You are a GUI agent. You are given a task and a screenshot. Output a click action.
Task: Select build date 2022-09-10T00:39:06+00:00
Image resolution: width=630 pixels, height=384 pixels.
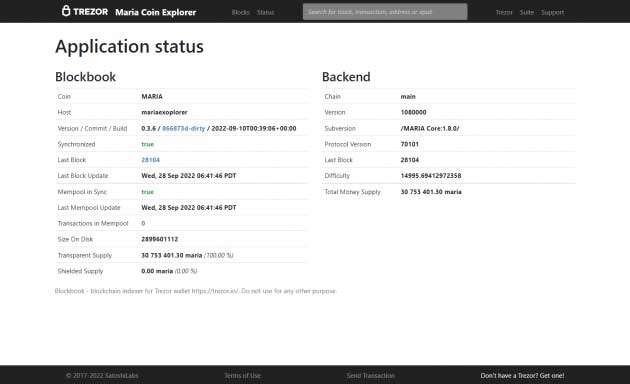[254, 128]
